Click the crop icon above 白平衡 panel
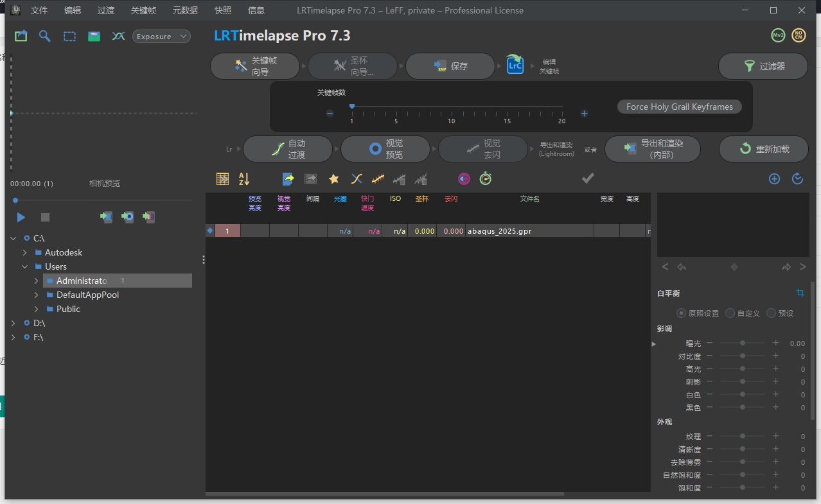The width and height of the screenshot is (821, 504). pyautogui.click(x=800, y=292)
